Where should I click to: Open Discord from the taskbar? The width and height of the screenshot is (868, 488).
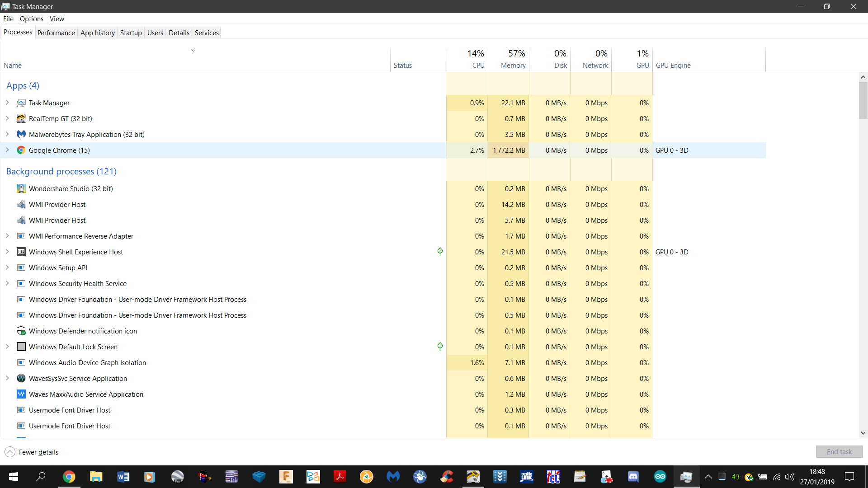633,477
